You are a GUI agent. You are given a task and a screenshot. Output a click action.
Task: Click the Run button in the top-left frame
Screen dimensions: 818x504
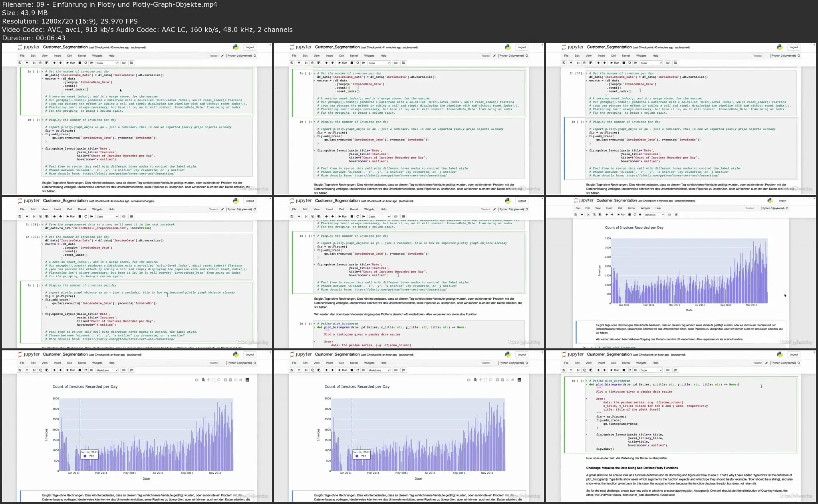[71, 63]
